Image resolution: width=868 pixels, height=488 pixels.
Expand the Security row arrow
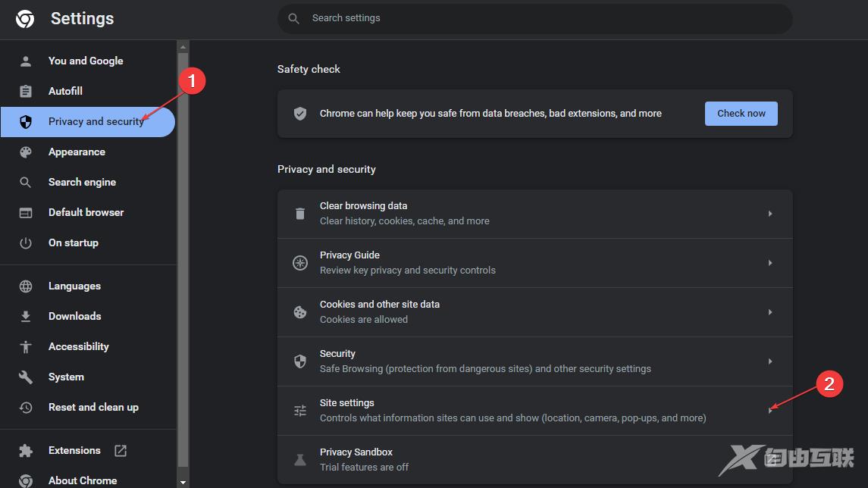point(770,361)
